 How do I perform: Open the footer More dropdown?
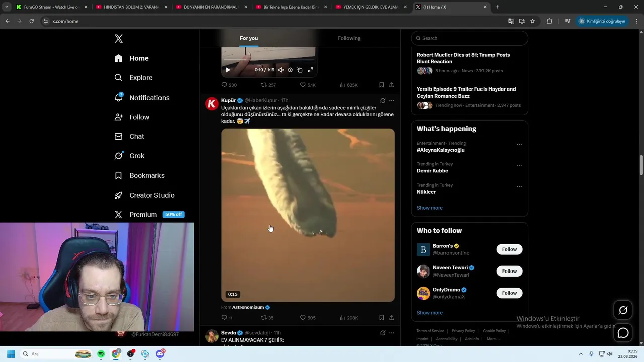tap(493, 339)
